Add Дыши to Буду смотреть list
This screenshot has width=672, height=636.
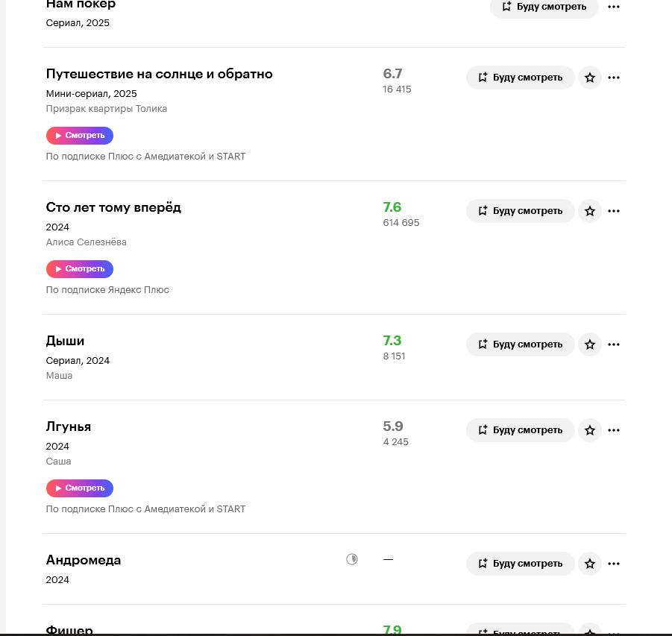pos(521,344)
